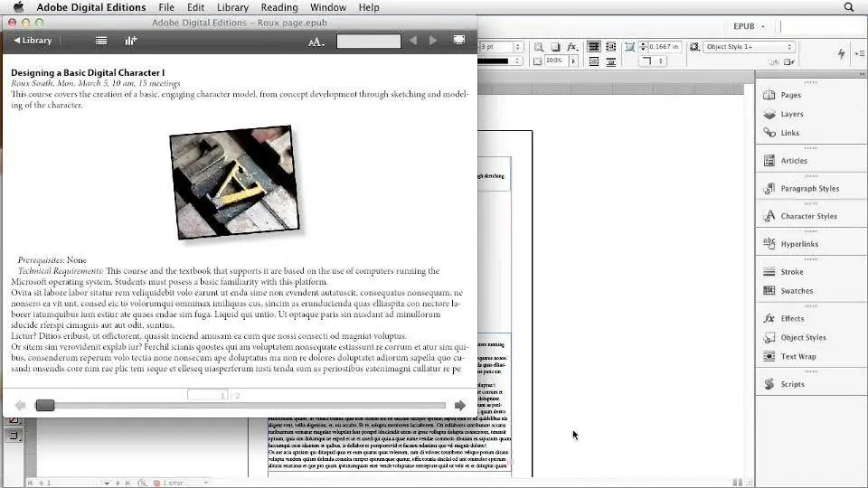The height and width of the screenshot is (488, 868).
Task: Click the page number field in reader
Action: click(x=208, y=395)
